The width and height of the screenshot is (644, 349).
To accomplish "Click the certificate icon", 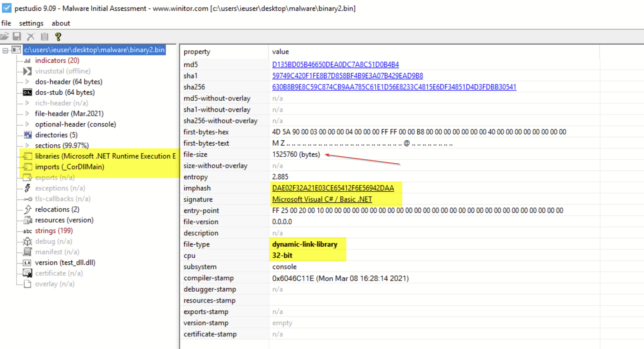I will click(28, 273).
